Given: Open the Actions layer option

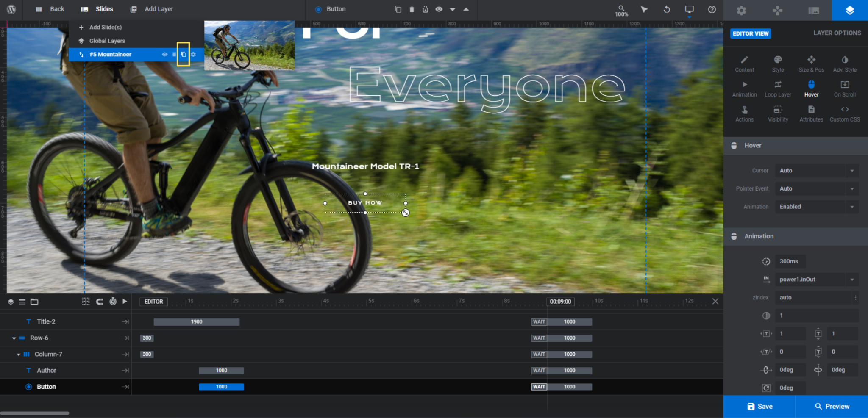Looking at the screenshot, I should click(744, 114).
